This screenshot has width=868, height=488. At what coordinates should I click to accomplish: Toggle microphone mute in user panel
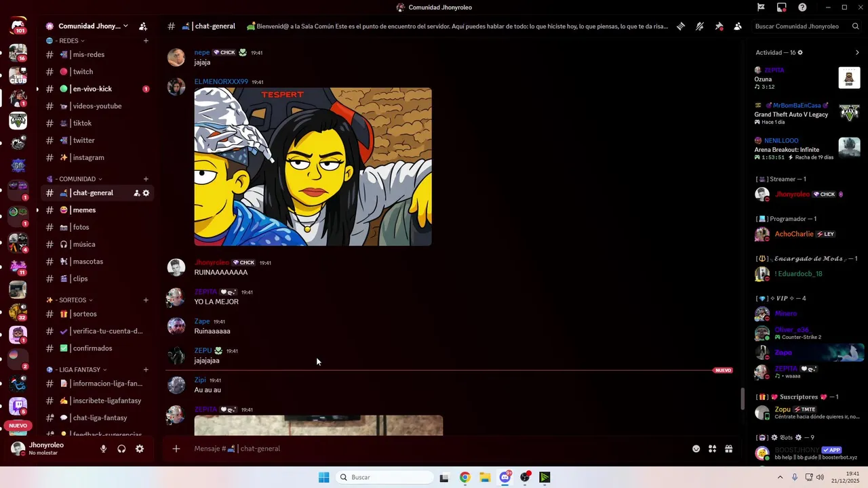[x=104, y=449]
